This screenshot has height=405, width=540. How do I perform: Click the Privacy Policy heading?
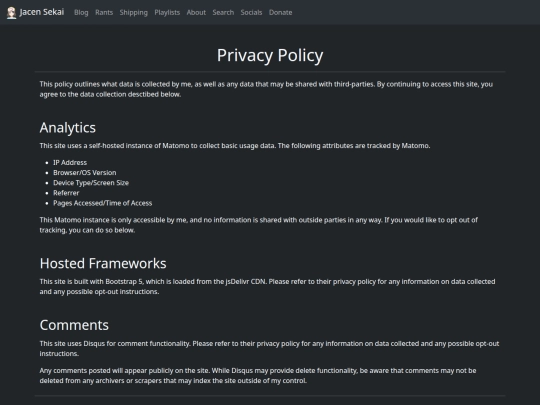pos(270,55)
